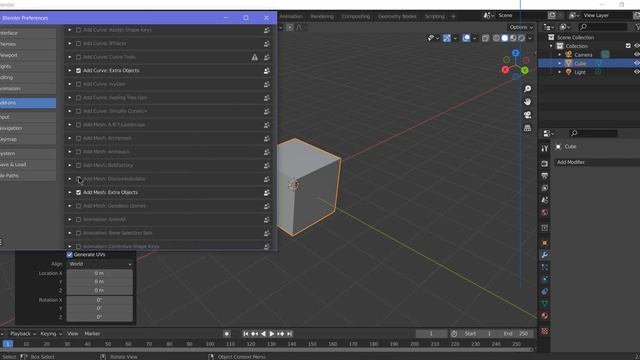Expand Light item in outliner
This screenshot has width=640, height=360.
pos(560,72)
